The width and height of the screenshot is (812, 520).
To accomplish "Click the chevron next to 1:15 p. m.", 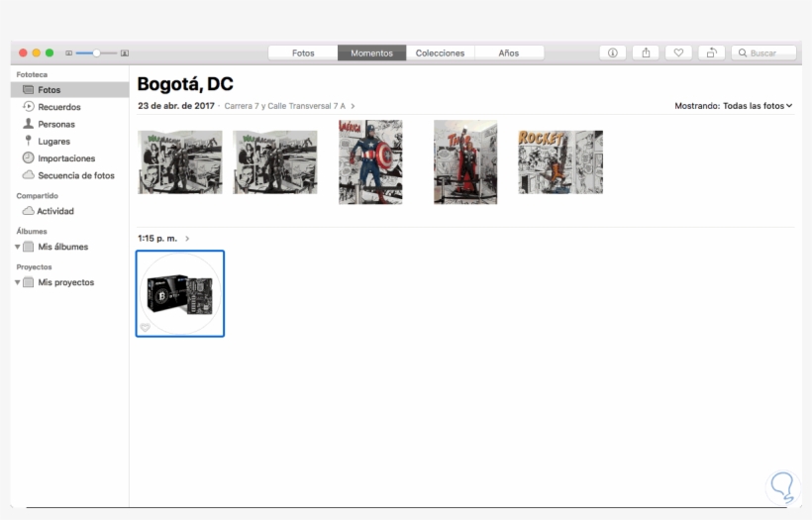I will (x=187, y=239).
